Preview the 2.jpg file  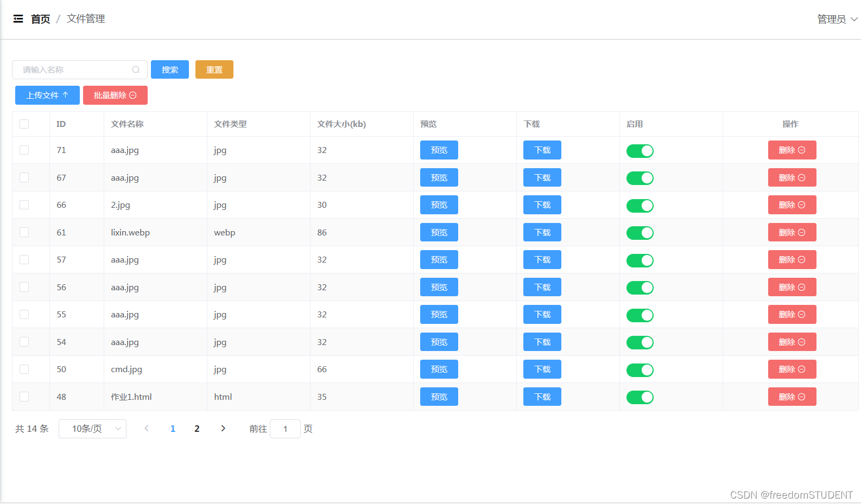pos(439,205)
